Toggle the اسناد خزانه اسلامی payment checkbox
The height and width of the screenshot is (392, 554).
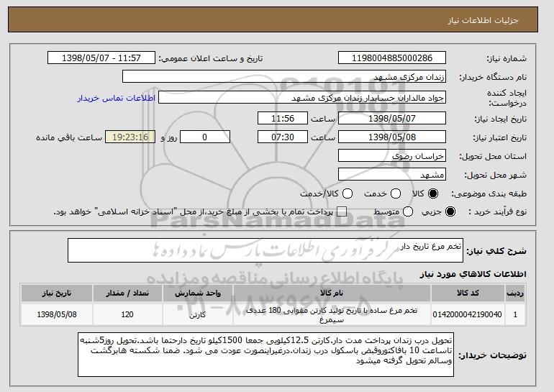click(341, 212)
